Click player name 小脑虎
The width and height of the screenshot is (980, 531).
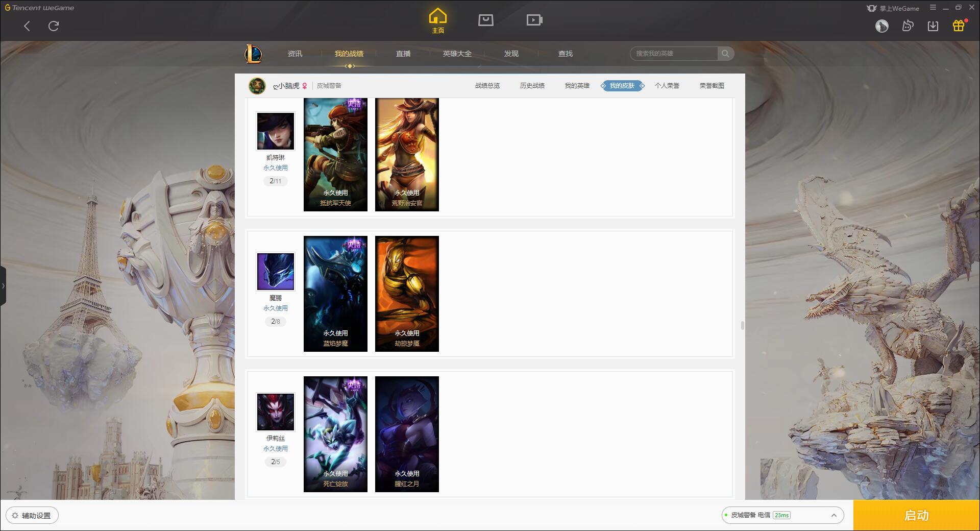(286, 86)
